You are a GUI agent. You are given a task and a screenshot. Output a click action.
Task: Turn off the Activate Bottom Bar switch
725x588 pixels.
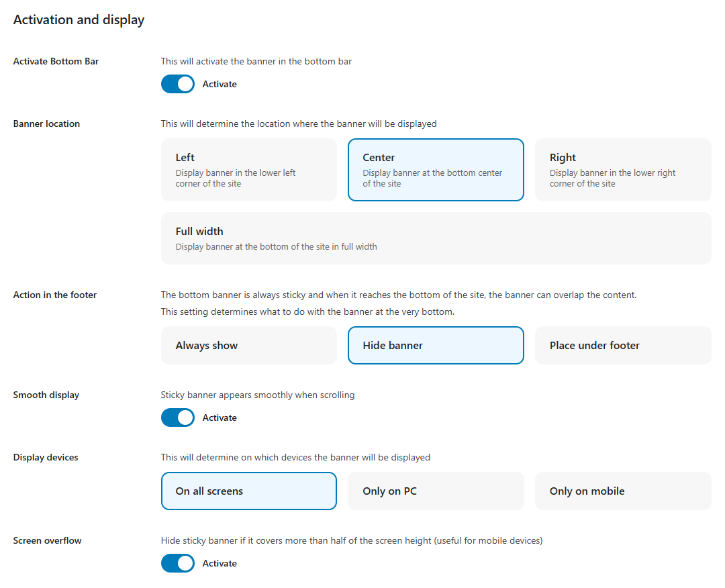pyautogui.click(x=178, y=84)
